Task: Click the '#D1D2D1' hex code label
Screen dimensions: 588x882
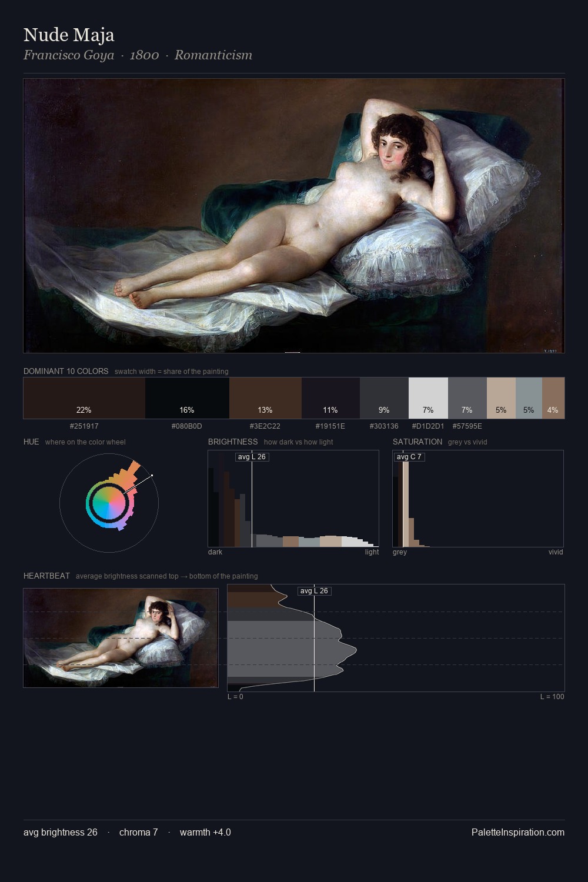Action: coord(428,426)
